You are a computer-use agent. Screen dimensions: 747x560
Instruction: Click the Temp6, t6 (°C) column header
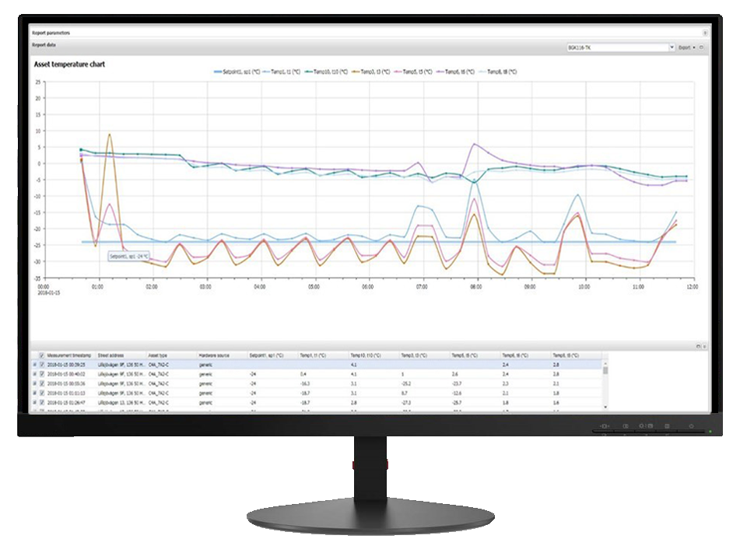tap(525, 355)
